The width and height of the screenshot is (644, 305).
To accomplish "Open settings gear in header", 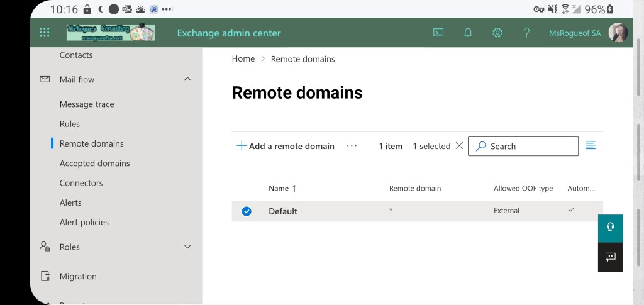I will tap(497, 33).
